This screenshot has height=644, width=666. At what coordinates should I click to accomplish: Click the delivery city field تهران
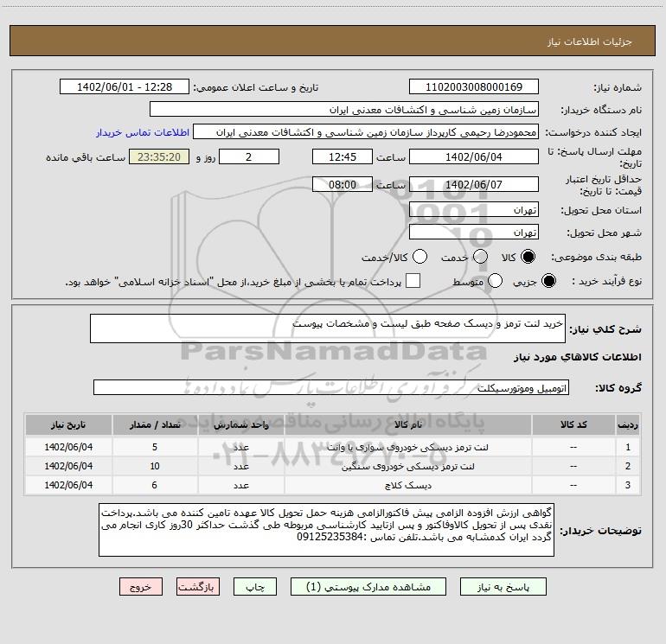point(474,233)
